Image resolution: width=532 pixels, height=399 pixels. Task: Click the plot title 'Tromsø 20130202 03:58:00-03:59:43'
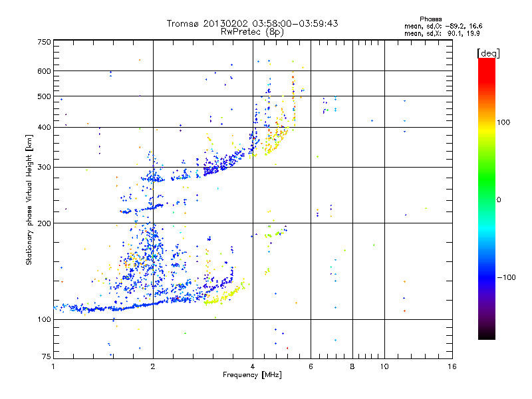coord(252,23)
